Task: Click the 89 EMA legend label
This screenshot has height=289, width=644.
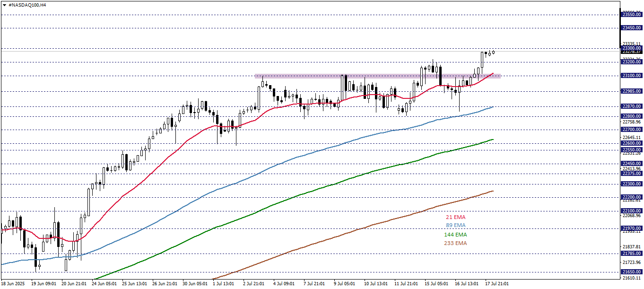Action: 455,225
